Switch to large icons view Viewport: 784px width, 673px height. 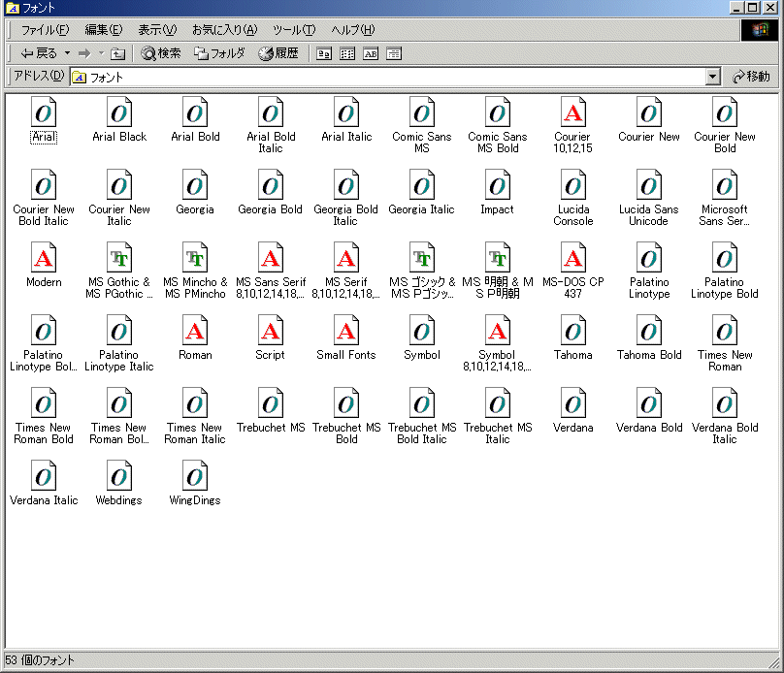(324, 53)
